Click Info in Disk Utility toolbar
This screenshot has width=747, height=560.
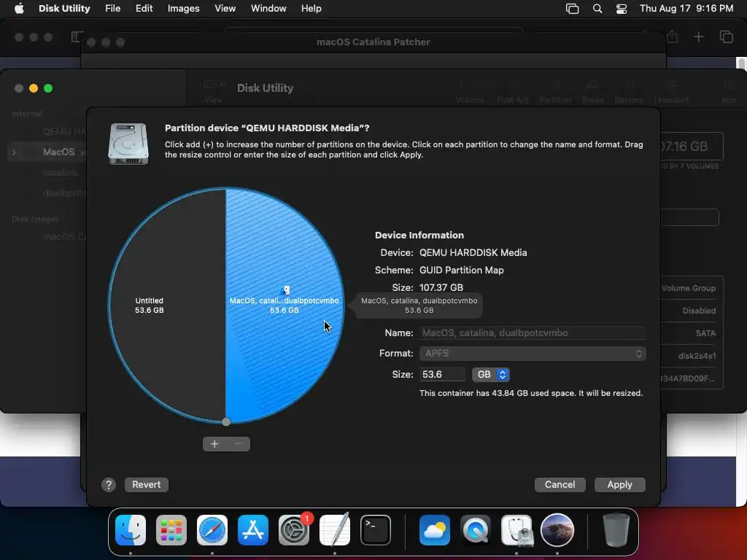coord(728,92)
